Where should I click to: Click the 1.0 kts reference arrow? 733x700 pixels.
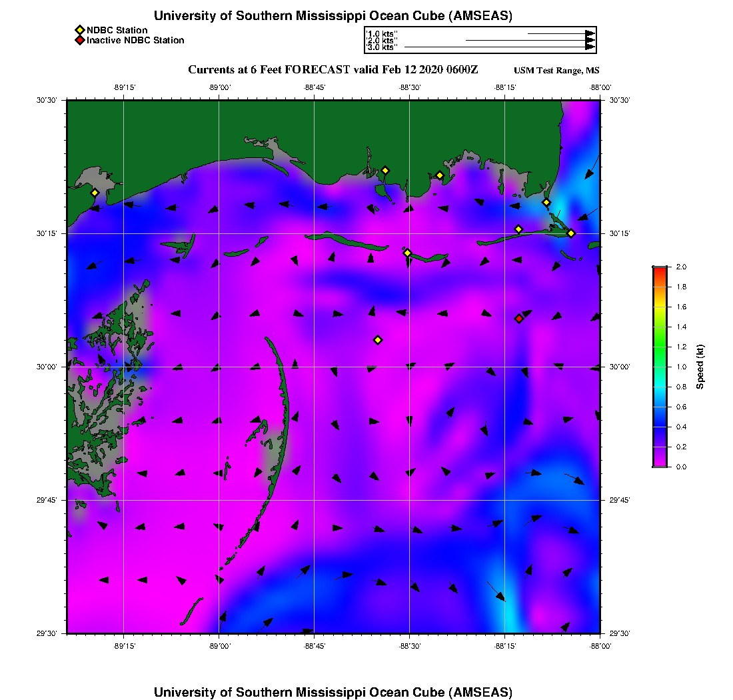coord(562,34)
